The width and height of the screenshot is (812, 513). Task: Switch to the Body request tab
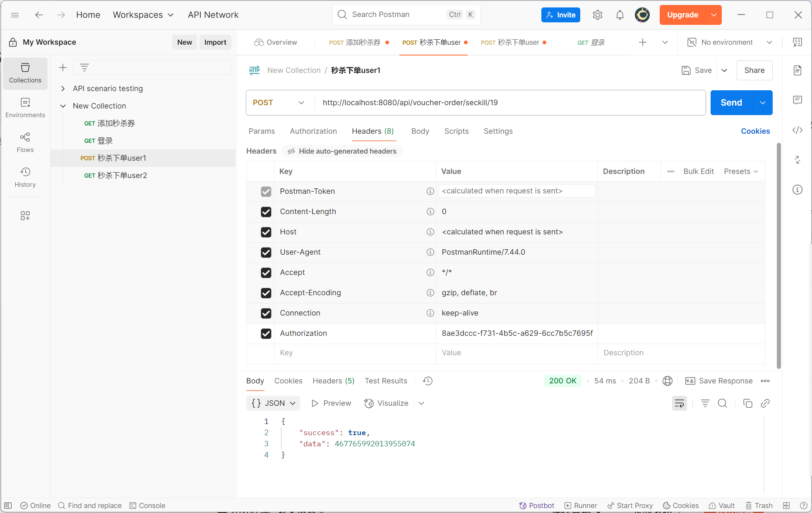point(420,131)
